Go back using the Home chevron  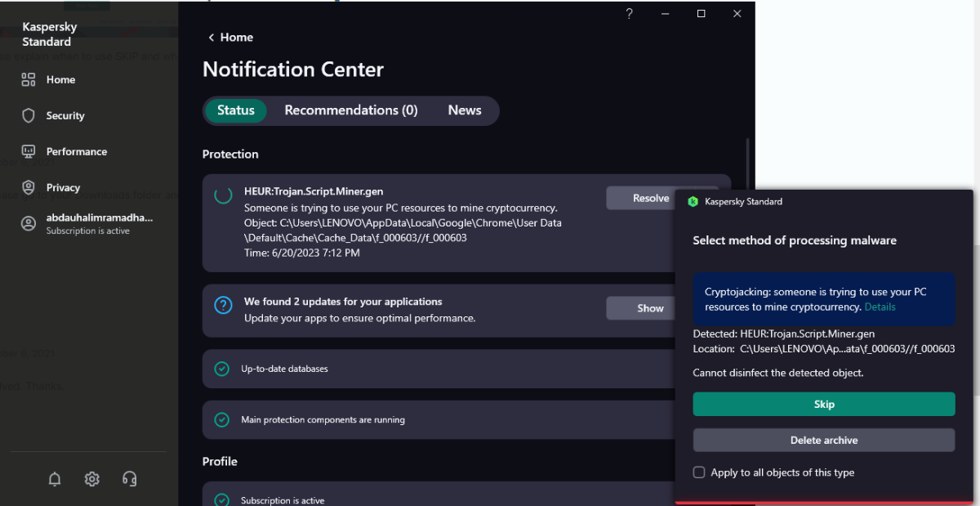click(212, 38)
